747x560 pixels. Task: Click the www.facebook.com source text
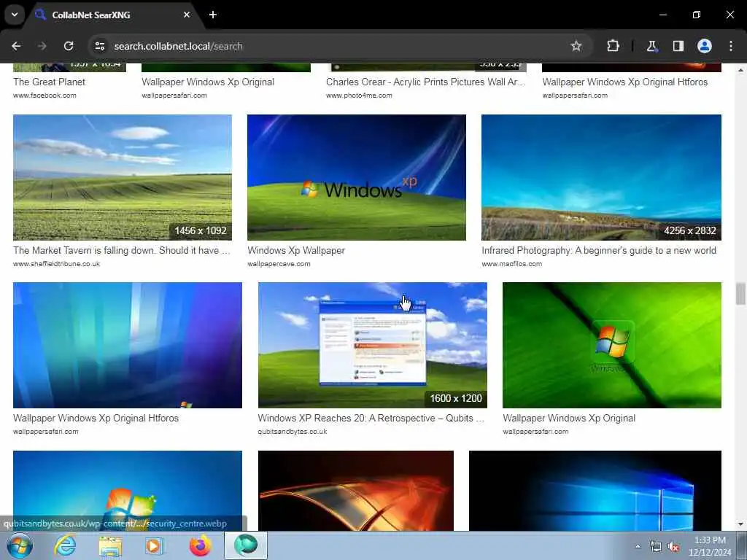(x=44, y=96)
